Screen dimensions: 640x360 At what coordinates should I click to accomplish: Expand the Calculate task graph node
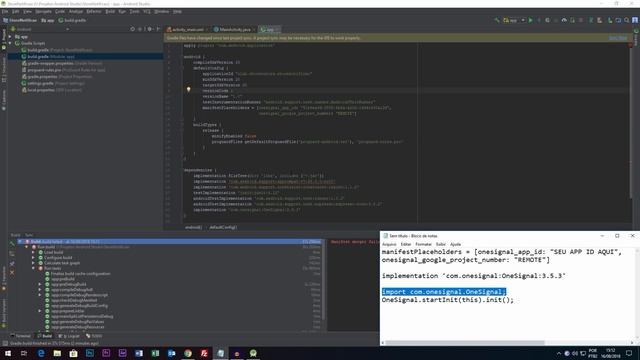(x=33, y=263)
